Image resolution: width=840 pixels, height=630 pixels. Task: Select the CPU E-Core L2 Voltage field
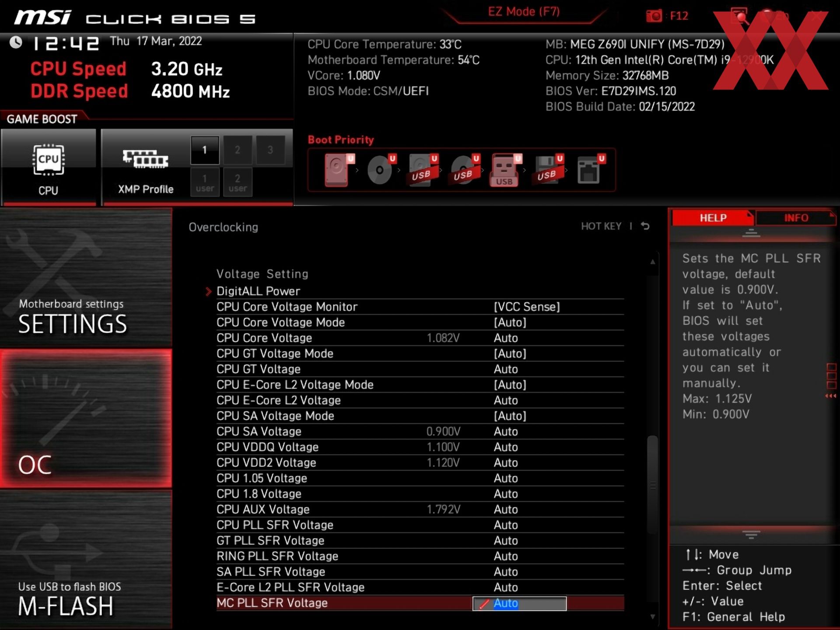tap(506, 400)
